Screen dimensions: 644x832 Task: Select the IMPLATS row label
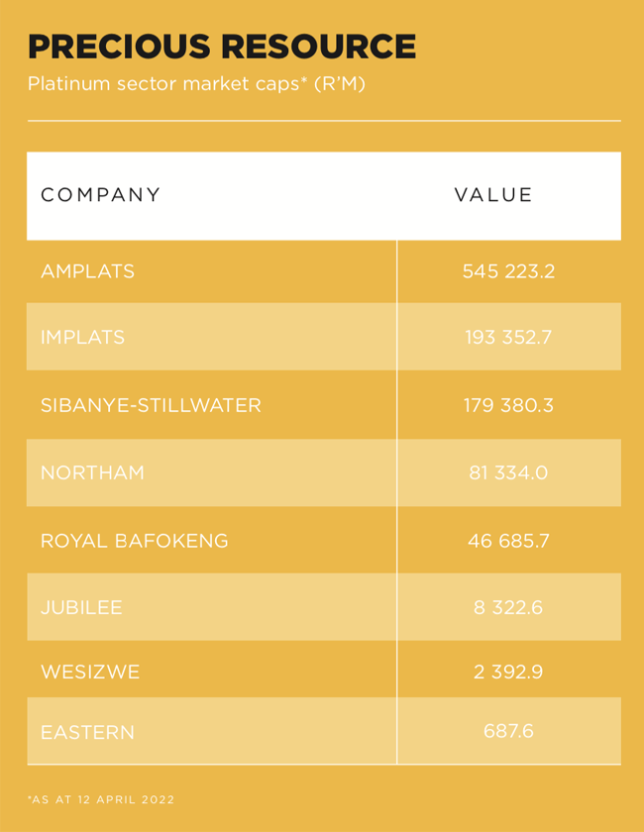tap(83, 337)
